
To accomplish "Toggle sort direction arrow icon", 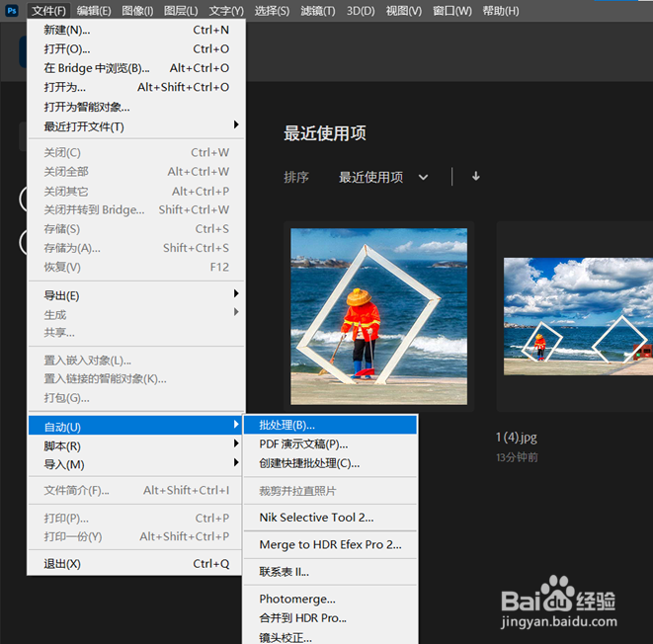I will pos(476,177).
